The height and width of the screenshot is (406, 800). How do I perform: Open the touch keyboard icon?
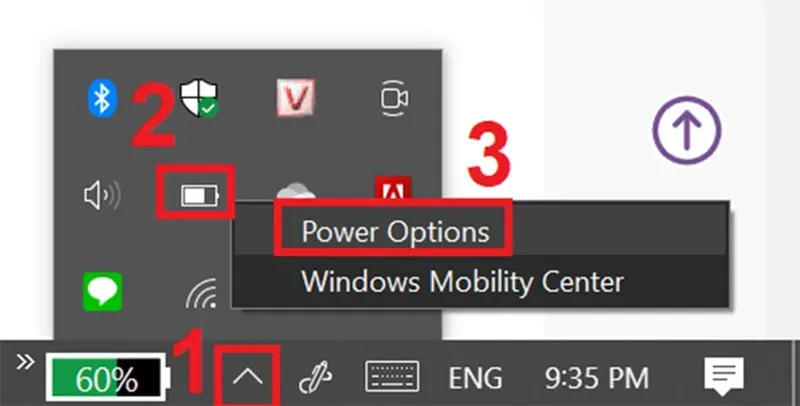[x=393, y=377]
